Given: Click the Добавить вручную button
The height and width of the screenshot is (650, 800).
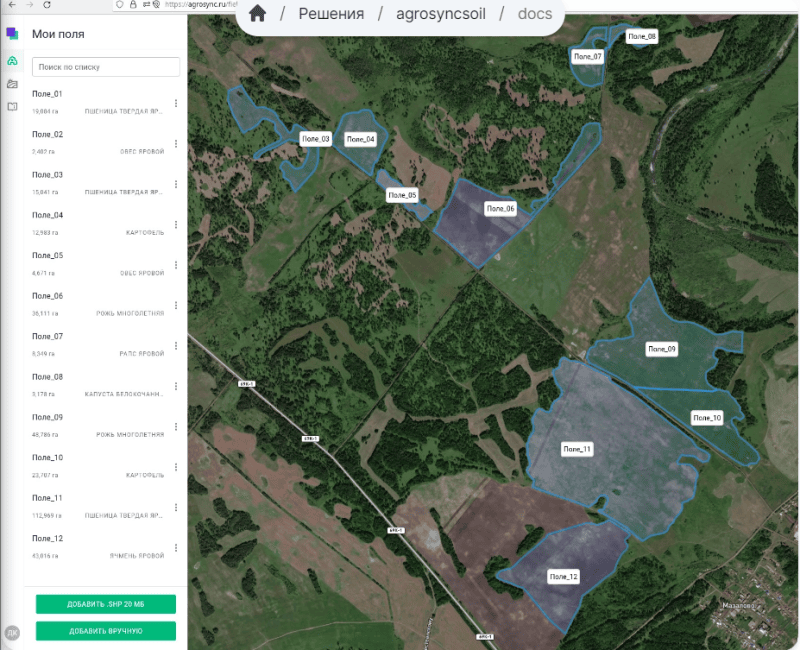Looking at the screenshot, I should tap(106, 631).
